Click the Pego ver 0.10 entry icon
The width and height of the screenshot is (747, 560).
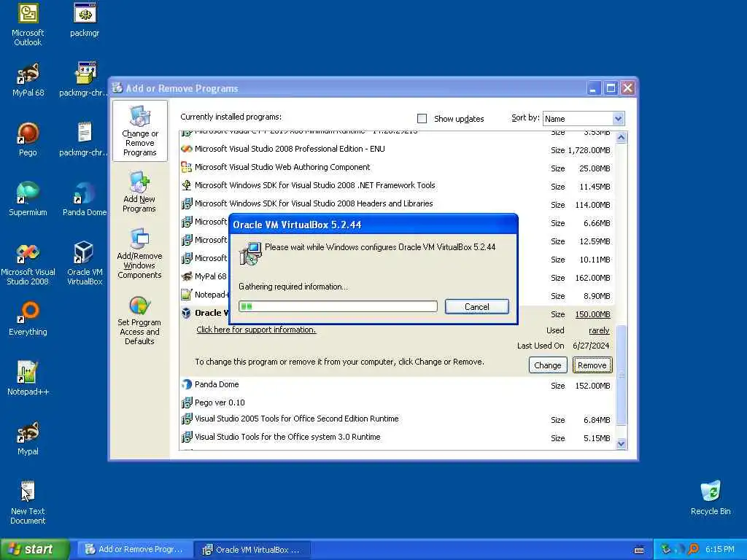click(186, 402)
